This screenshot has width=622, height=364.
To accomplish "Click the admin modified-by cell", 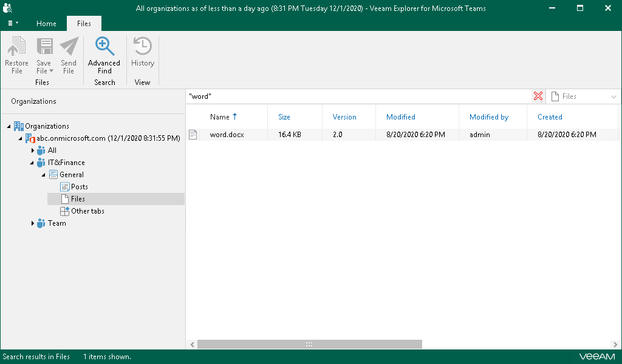I will [480, 135].
